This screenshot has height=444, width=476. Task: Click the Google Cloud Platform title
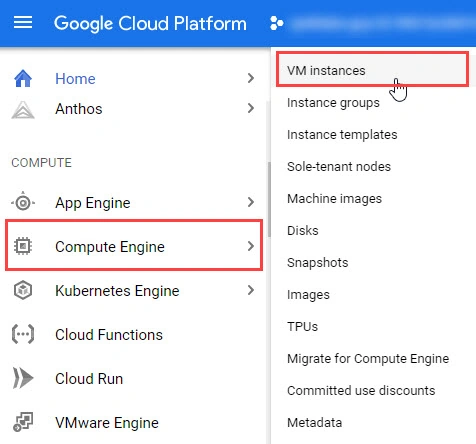click(150, 24)
